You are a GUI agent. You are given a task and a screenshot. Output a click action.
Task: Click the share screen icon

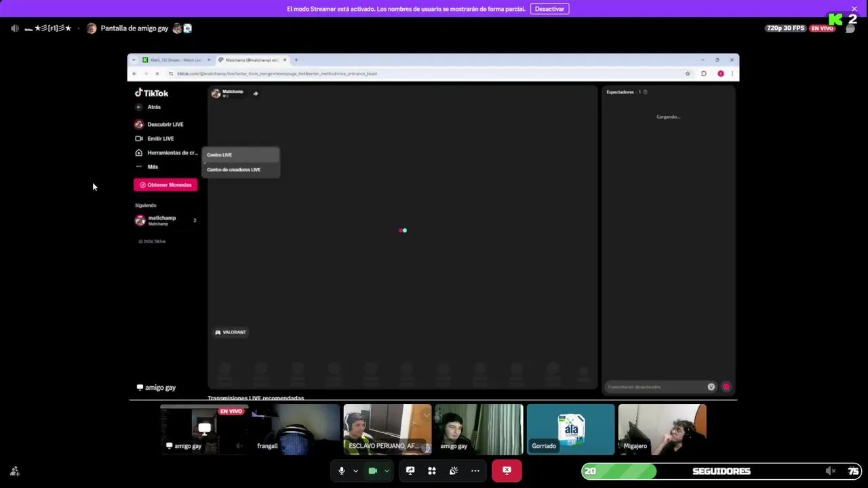pyautogui.click(x=410, y=471)
